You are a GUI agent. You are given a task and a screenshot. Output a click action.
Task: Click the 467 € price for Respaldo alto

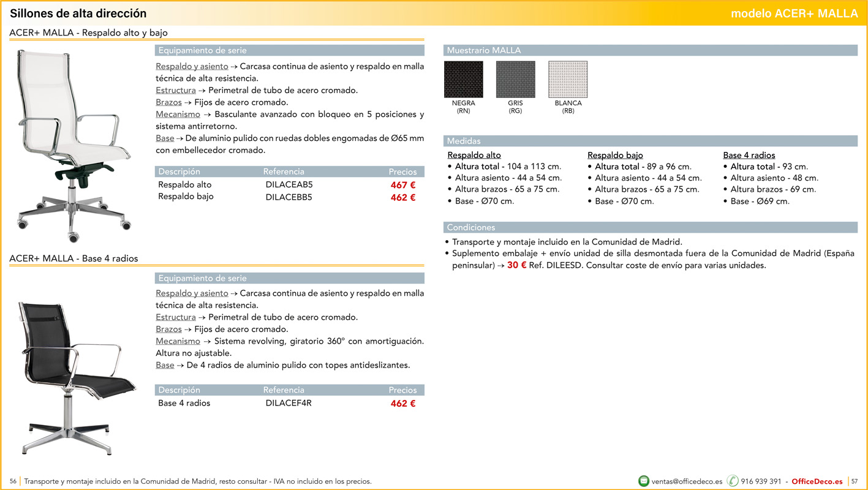(403, 185)
